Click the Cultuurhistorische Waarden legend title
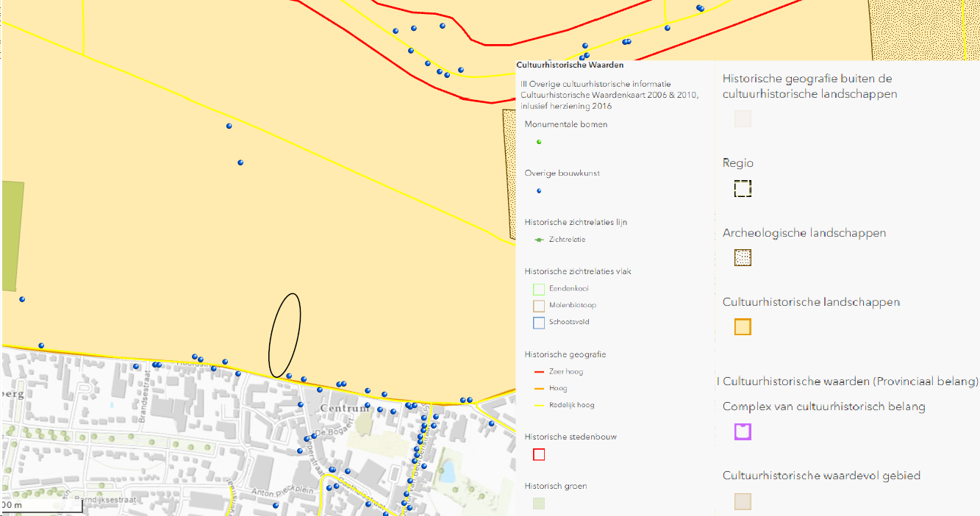980x516 pixels. click(x=565, y=65)
